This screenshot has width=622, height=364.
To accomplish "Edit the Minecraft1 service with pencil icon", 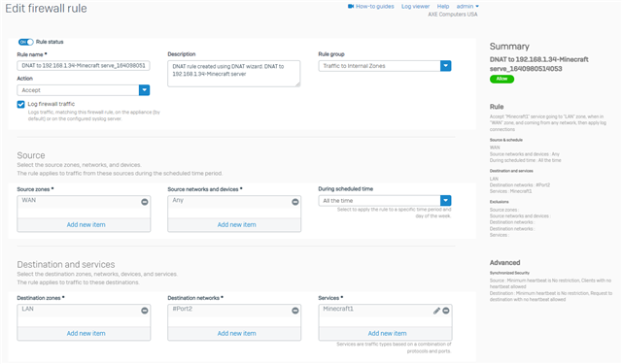I will (436, 311).
